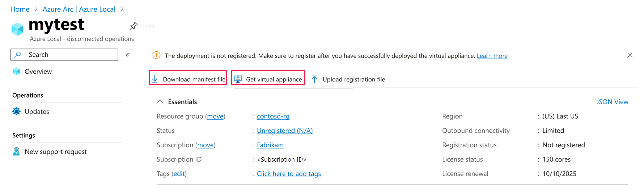Open Updates under Operations
This screenshot has height=192, width=644.
37,112
